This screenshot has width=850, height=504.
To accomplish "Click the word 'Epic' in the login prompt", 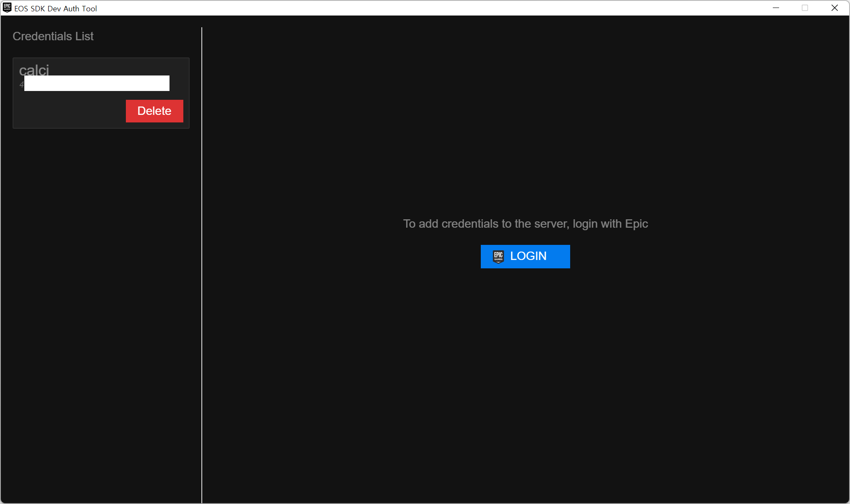I will click(x=636, y=224).
